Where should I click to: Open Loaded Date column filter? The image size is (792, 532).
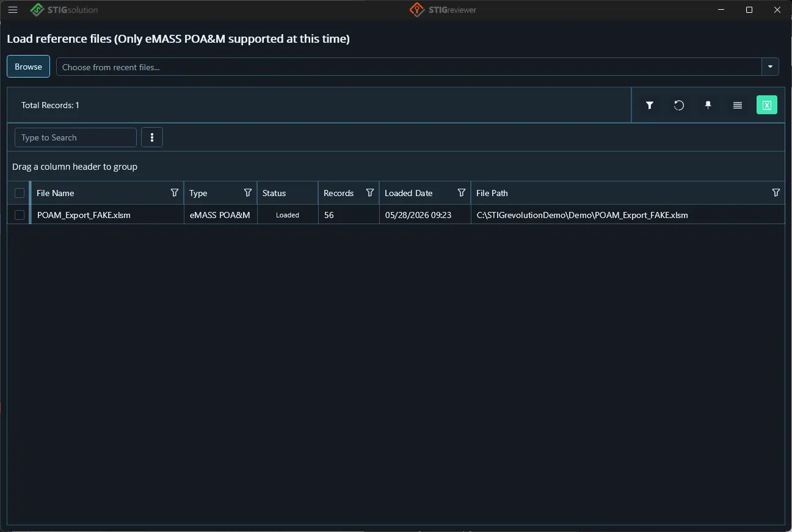click(462, 192)
